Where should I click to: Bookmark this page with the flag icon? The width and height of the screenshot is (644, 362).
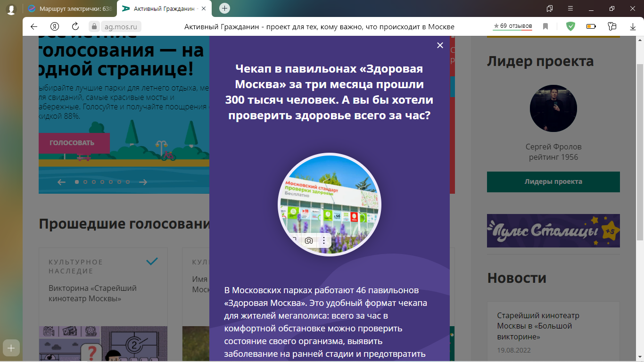coord(545,26)
